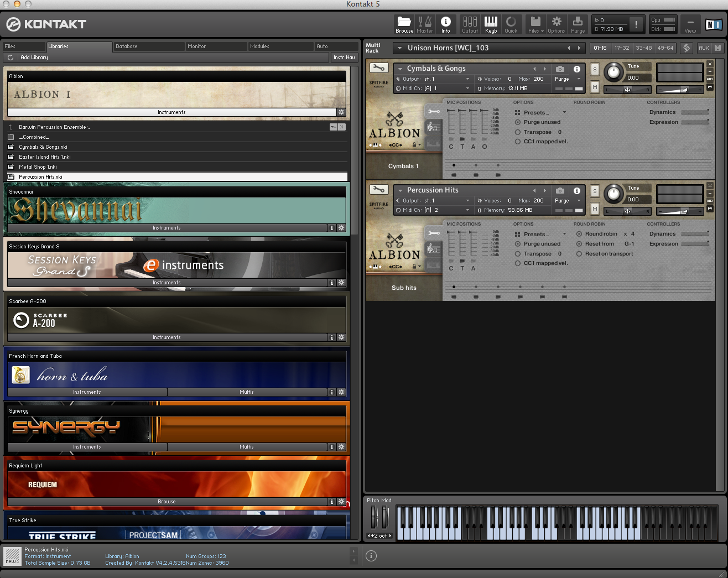This screenshot has width=728, height=578.
Task: Open the View minimize menu
Action: click(690, 24)
